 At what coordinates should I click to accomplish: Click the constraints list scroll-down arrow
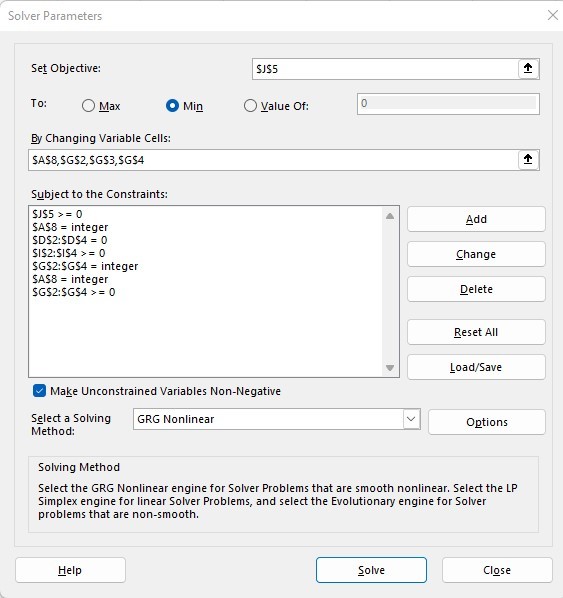(390, 368)
